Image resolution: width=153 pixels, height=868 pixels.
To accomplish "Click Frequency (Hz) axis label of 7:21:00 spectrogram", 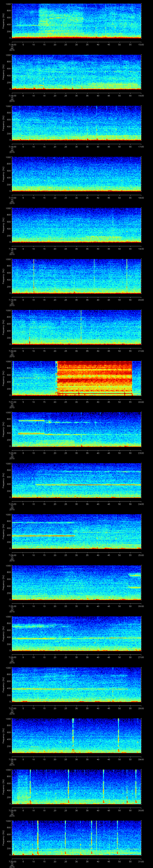I will click(4, 378).
